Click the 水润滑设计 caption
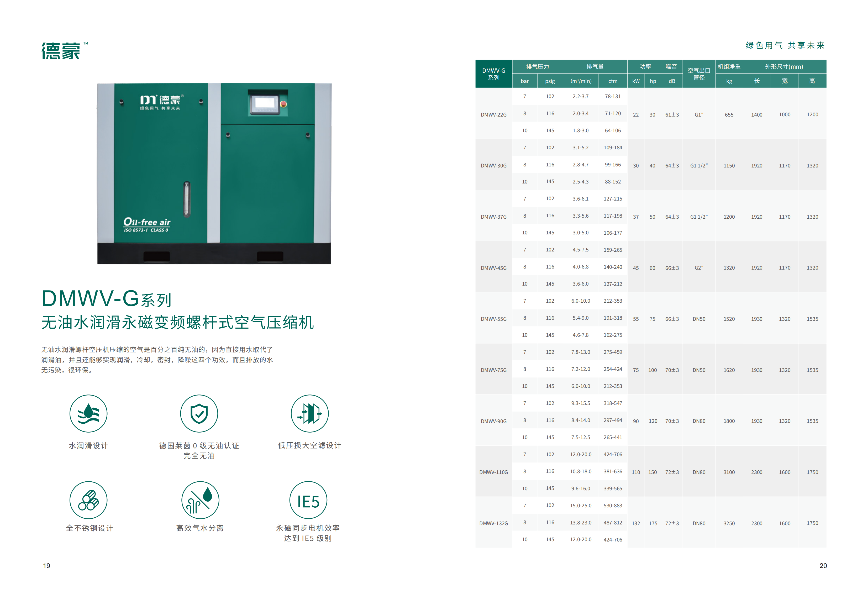Image resolution: width=868 pixels, height=589 pixels. [88, 446]
